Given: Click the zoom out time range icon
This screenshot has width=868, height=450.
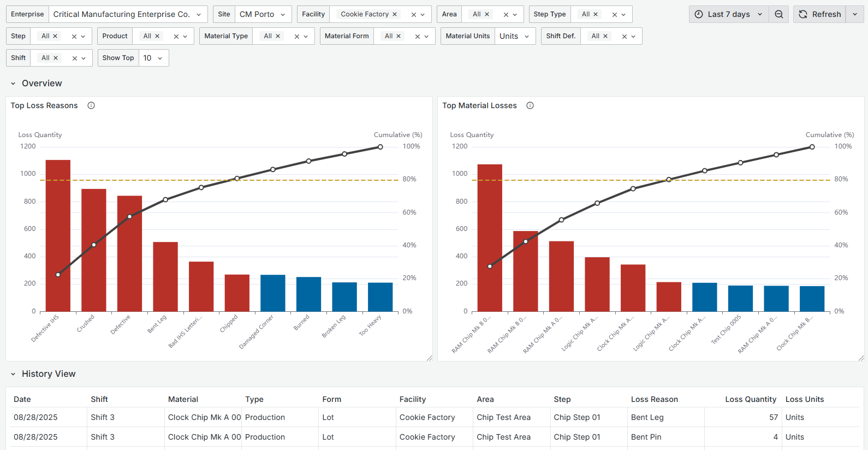Looking at the screenshot, I should coord(778,14).
